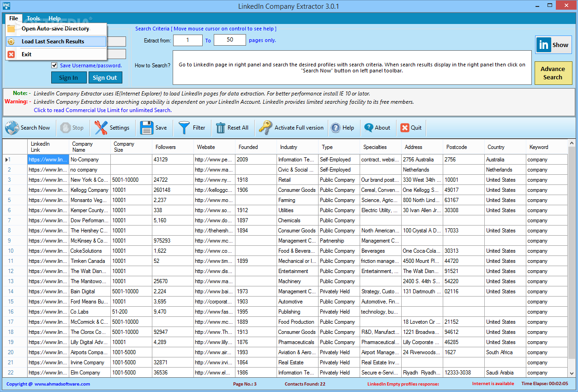Screen dimensions: 578x392
Task: Click the Timken Canada company cell
Action: (90, 261)
